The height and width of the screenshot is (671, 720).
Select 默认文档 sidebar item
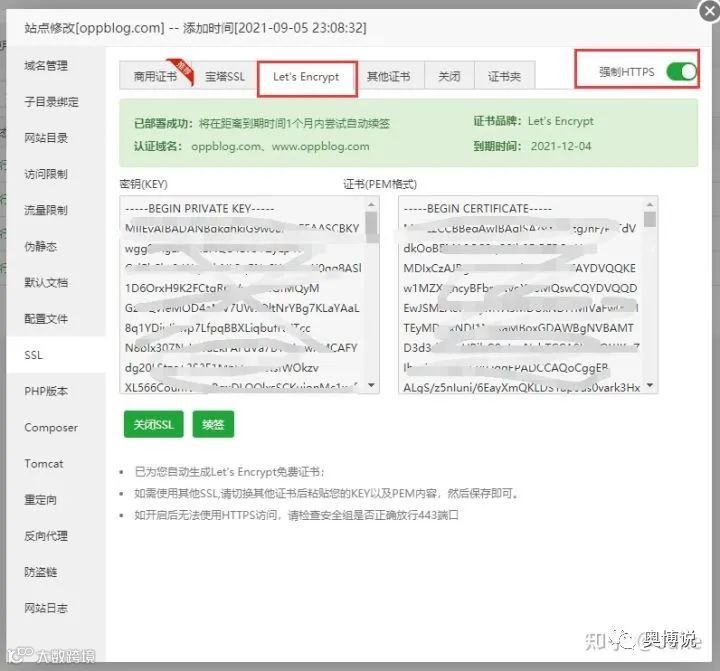[56, 282]
